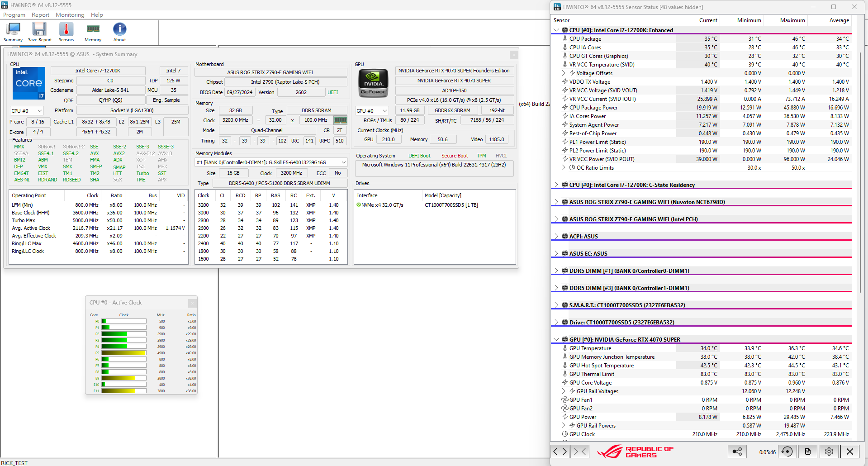This screenshot has height=466, width=868.
Task: Expand the ASUS EC: ASUS group
Action: pyautogui.click(x=556, y=254)
